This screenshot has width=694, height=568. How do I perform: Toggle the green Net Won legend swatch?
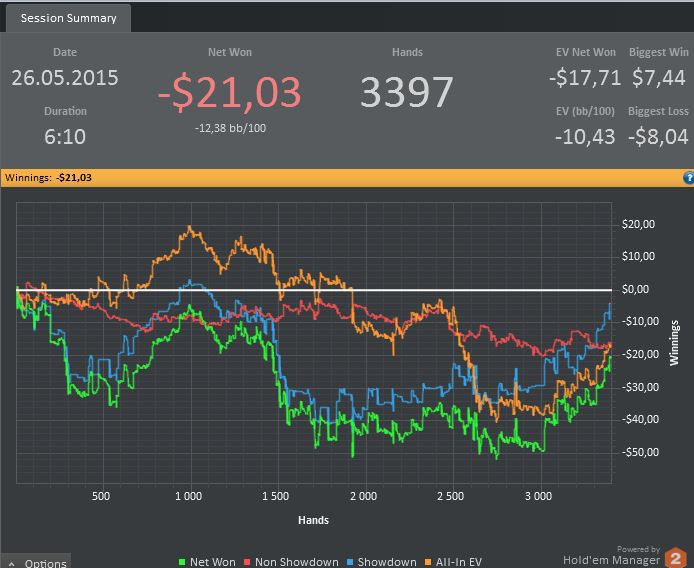click(x=182, y=562)
